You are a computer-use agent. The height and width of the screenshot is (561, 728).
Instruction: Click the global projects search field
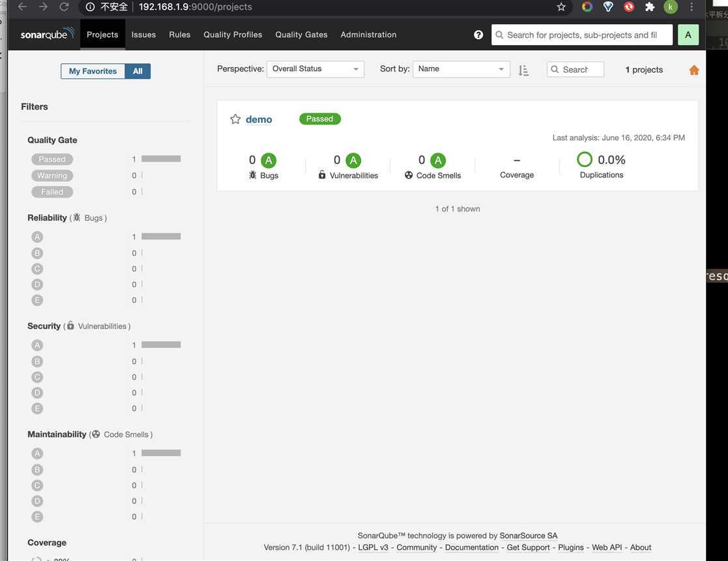[x=582, y=35]
